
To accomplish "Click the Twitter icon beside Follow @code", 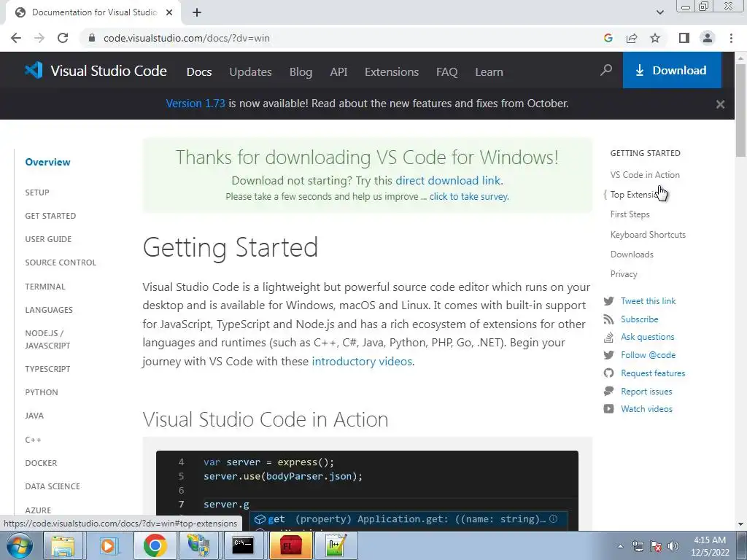I will (x=608, y=355).
